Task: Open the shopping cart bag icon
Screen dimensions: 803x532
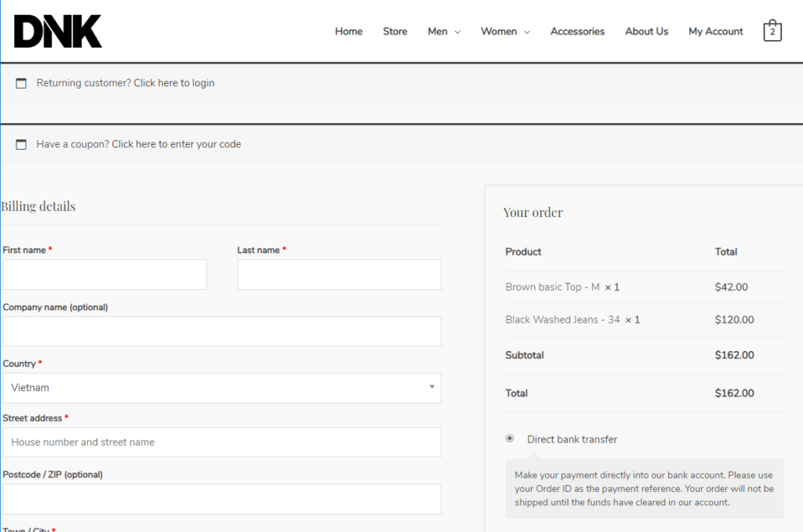Action: [772, 31]
